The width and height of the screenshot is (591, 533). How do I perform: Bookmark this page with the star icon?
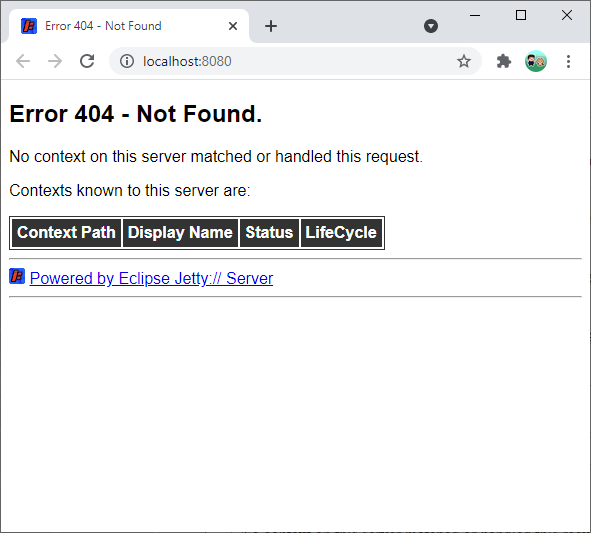pos(464,61)
